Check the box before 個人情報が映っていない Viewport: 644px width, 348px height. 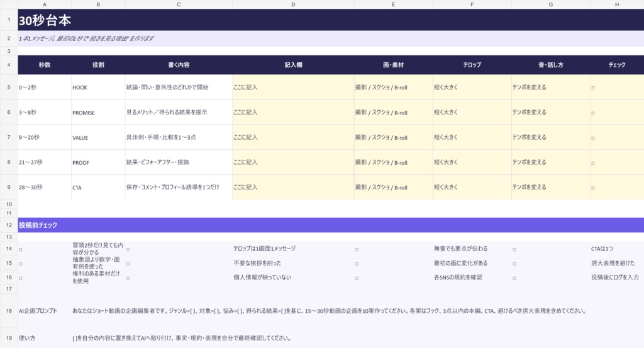coord(128,278)
